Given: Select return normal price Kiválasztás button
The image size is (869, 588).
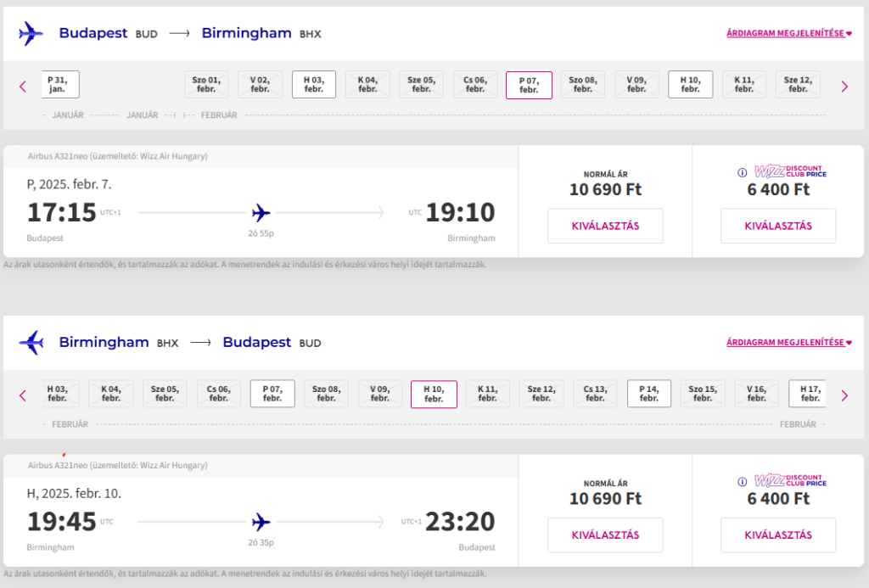Looking at the screenshot, I should coord(605,535).
